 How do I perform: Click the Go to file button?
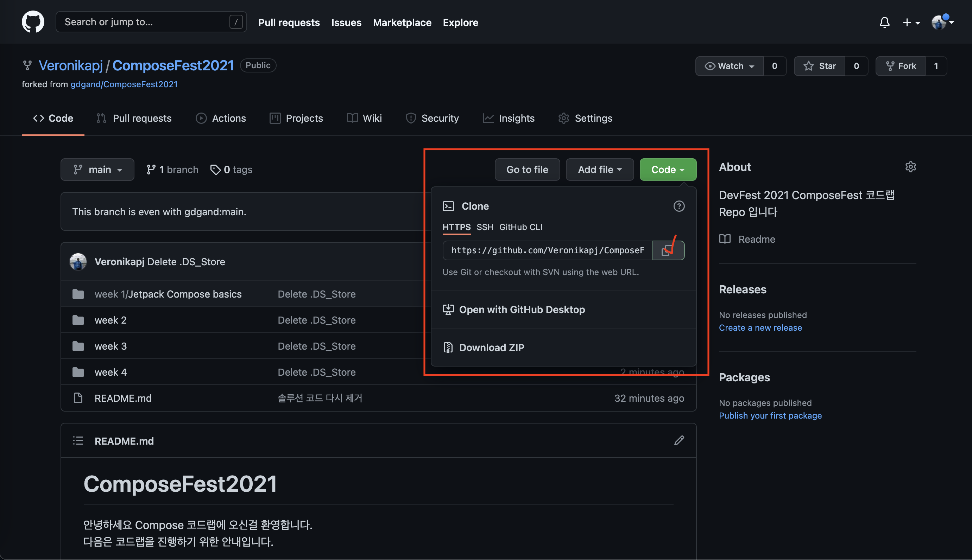pyautogui.click(x=527, y=170)
